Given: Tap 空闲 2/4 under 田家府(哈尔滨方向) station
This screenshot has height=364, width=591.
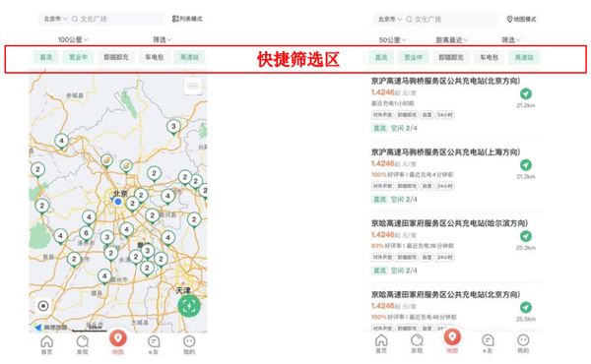Looking at the screenshot, I should [404, 271].
